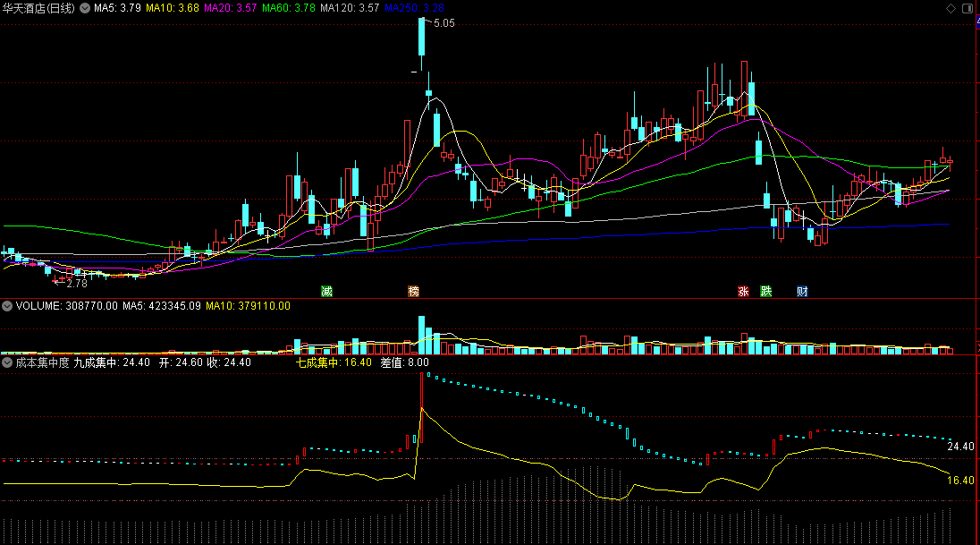Click the 2.78 low price marker
The width and height of the screenshot is (980, 545).
coord(77,284)
